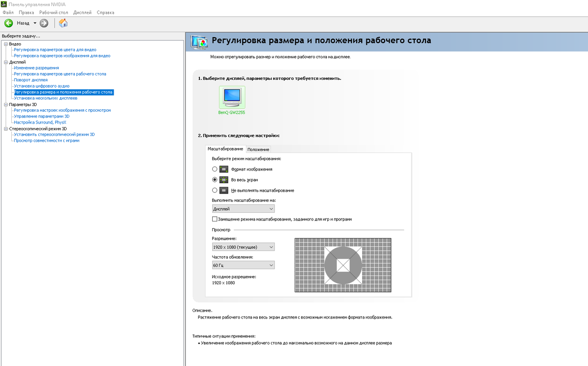Image resolution: width=588 pixels, height=366 pixels.
Task: Open the Back history dropdown arrow
Action: pos(35,23)
